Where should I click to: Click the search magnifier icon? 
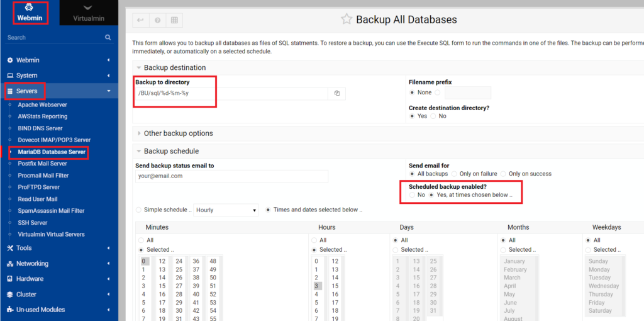pyautogui.click(x=108, y=37)
